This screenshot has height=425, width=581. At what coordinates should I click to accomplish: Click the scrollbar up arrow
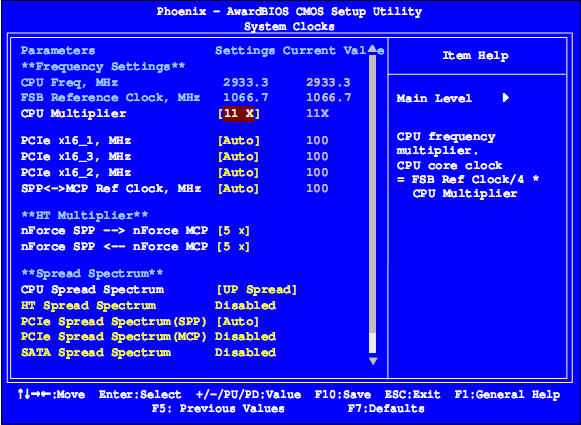coord(373,49)
